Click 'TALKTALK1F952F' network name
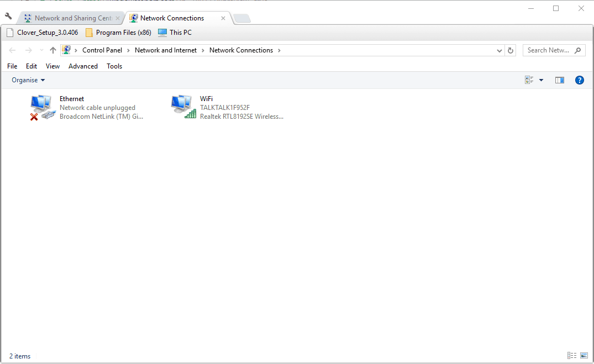Image resolution: width=594 pixels, height=364 pixels. tap(225, 108)
